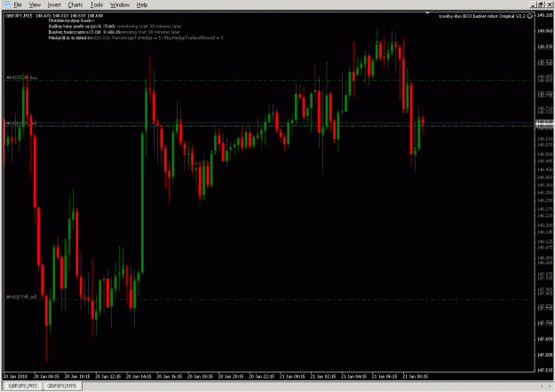The height and width of the screenshot is (392, 555).
Task: Click the scooby-doo BOJ basket robot label
Action: (482, 16)
